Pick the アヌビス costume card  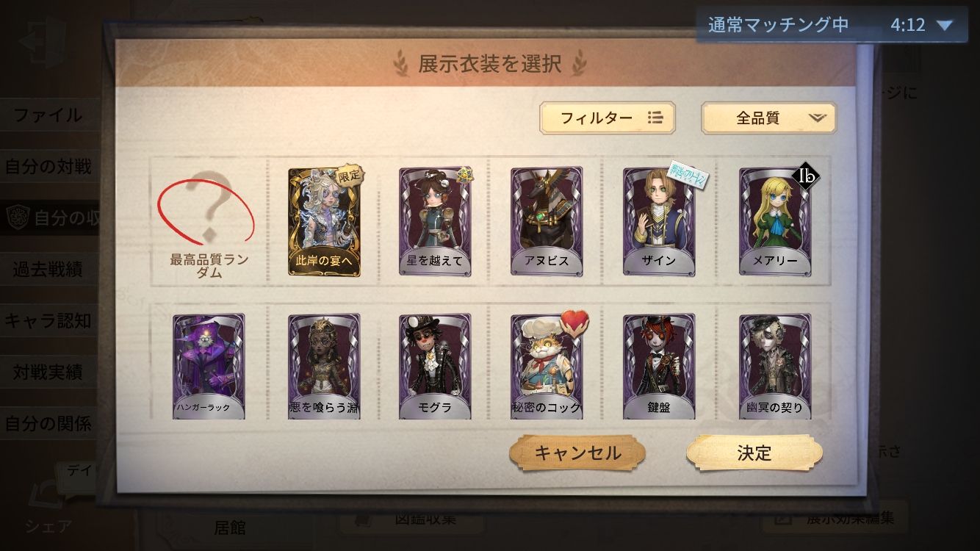547,222
